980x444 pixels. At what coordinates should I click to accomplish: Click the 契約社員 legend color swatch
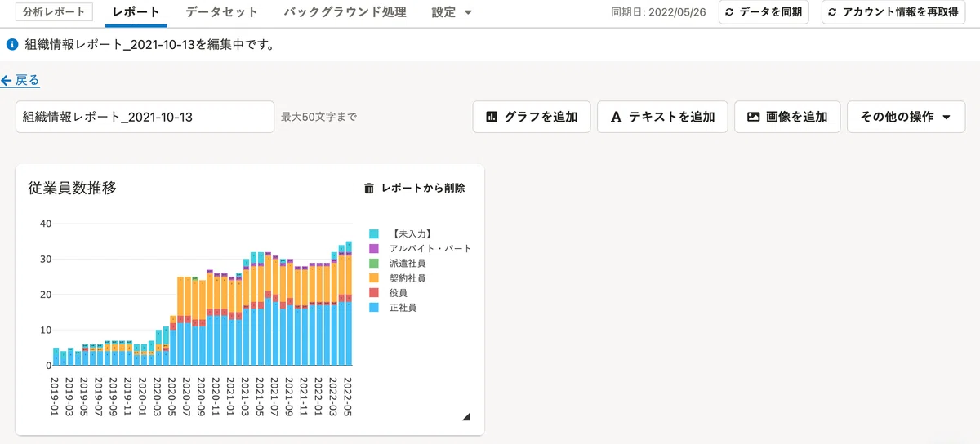[x=374, y=278]
